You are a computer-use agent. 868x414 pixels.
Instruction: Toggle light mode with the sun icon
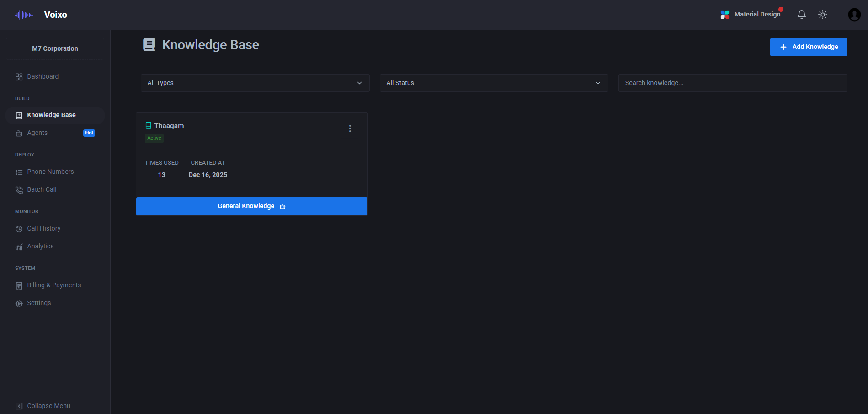point(822,14)
